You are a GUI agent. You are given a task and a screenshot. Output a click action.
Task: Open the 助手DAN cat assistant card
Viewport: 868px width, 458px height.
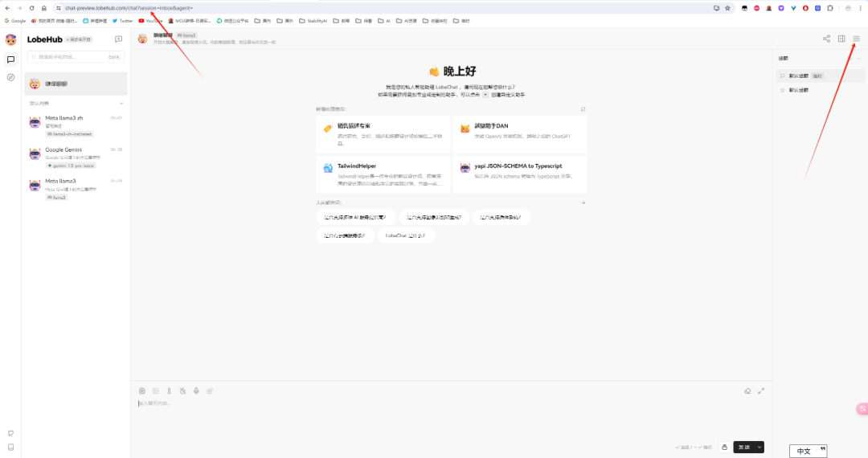click(x=520, y=134)
